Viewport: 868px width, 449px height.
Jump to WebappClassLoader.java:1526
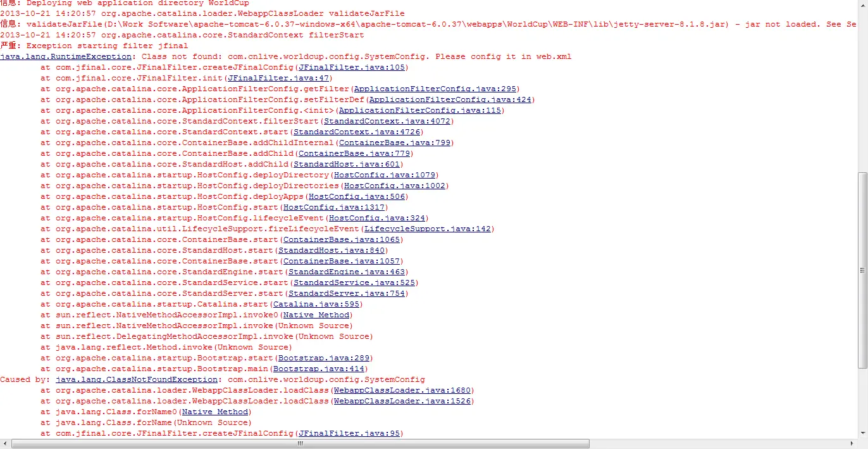(x=402, y=401)
